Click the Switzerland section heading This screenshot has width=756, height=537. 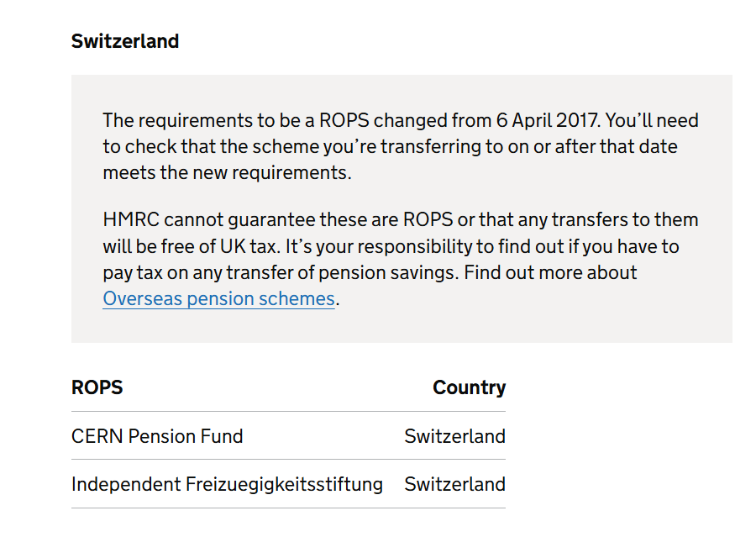click(x=125, y=41)
